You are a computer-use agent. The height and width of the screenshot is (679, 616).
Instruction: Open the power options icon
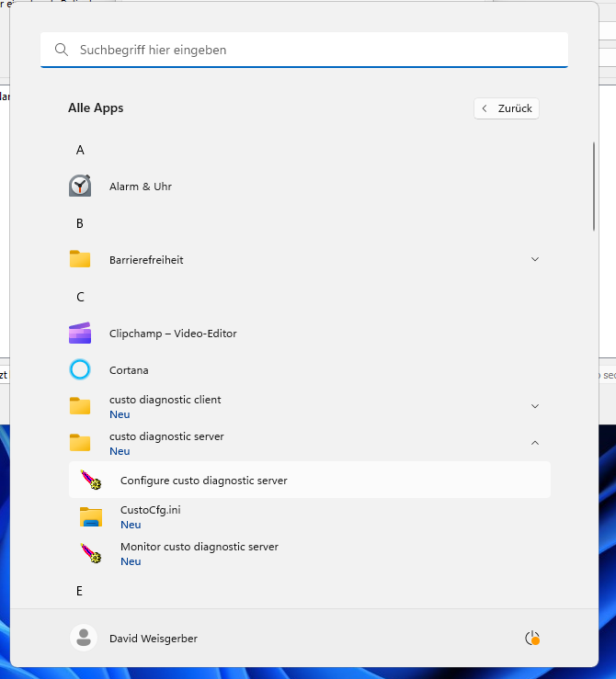(x=532, y=639)
